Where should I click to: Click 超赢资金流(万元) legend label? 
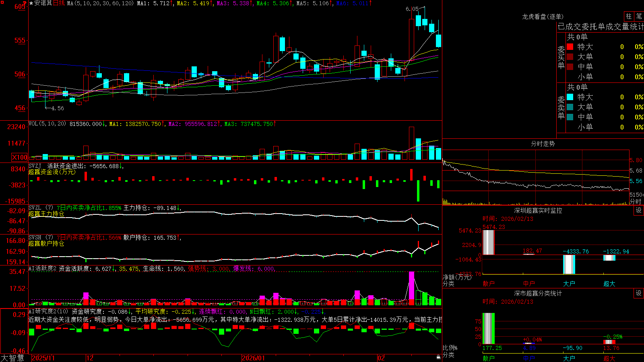52,172
